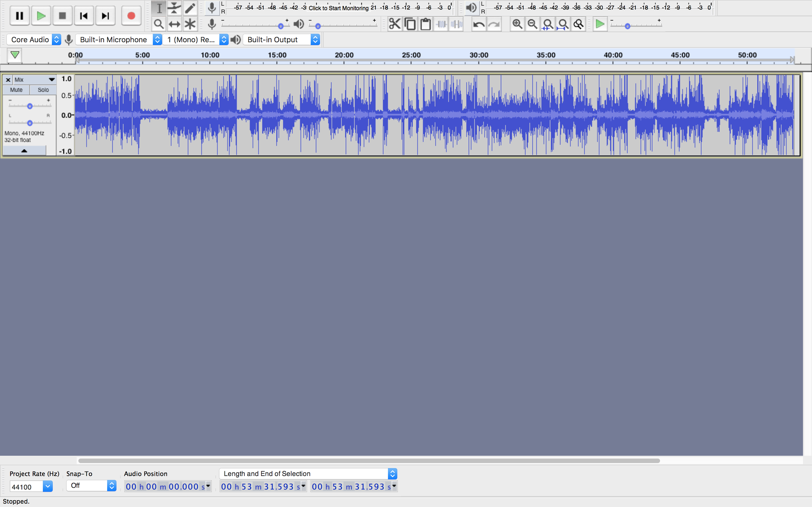Adjust the Mix track gain slider

30,106
